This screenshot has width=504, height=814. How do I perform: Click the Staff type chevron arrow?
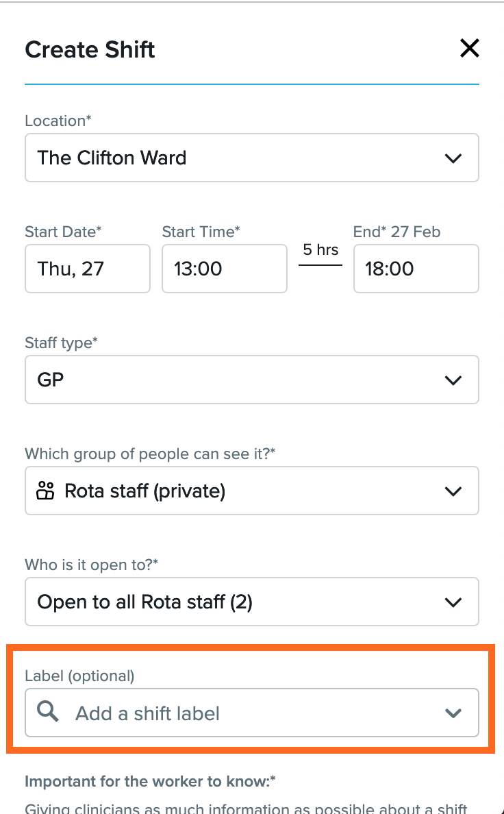pos(453,380)
